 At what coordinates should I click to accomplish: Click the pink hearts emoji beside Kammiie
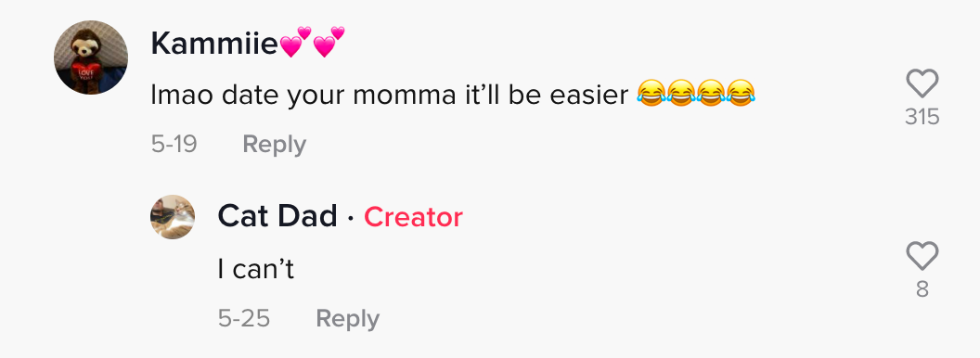click(x=312, y=42)
